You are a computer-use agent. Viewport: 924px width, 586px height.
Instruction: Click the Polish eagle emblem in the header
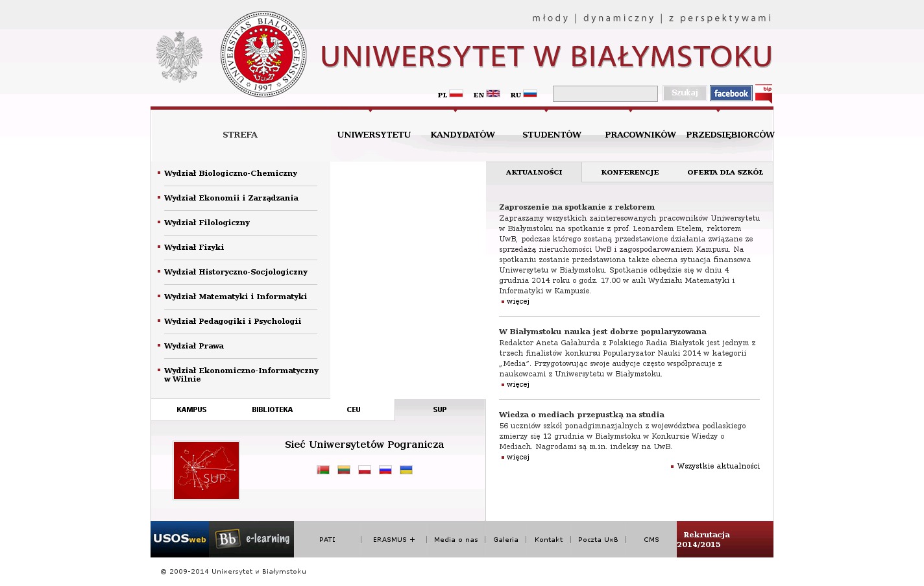(179, 57)
